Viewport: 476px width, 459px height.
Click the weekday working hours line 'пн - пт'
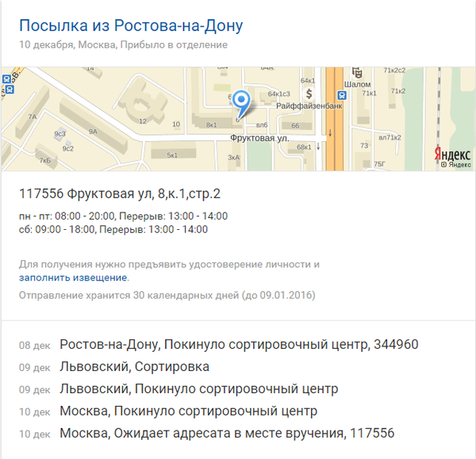click(123, 216)
